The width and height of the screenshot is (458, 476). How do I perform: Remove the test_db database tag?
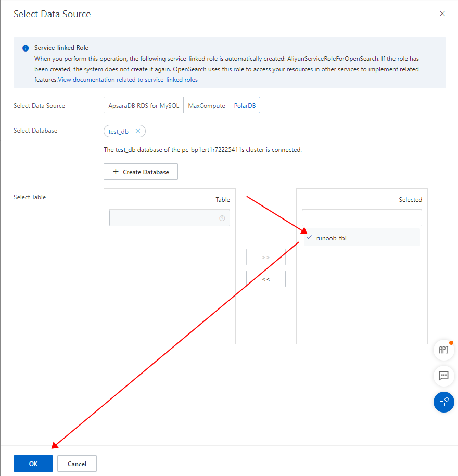point(137,131)
